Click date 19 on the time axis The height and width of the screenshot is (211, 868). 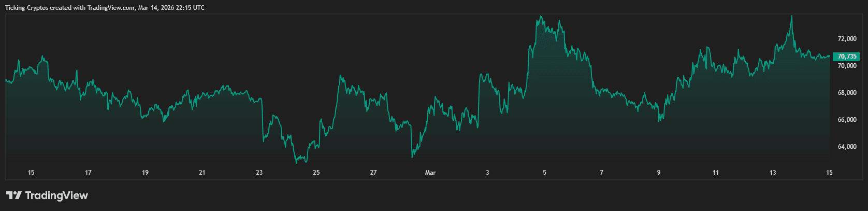pyautogui.click(x=145, y=173)
